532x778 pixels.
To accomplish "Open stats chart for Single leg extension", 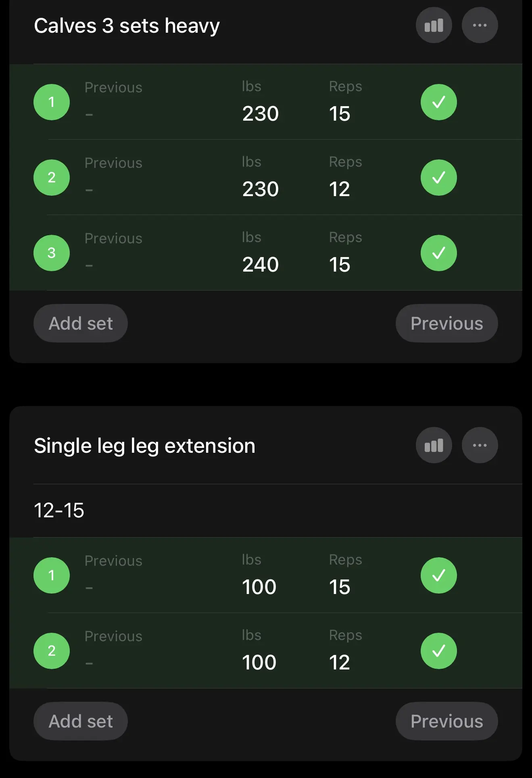I will pos(434,445).
